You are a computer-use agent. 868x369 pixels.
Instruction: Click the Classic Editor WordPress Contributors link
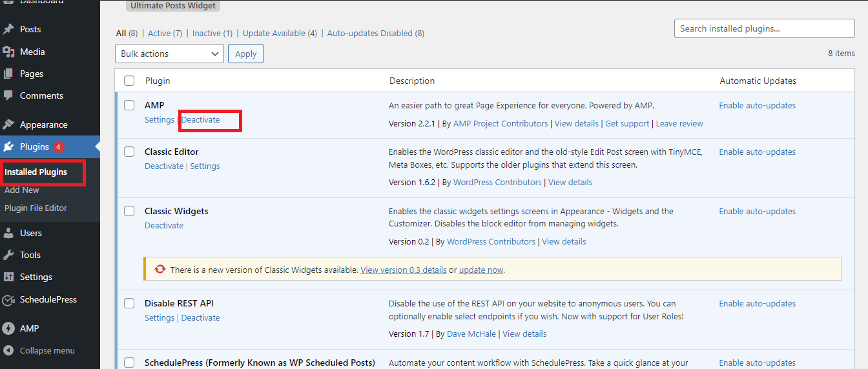pos(497,183)
